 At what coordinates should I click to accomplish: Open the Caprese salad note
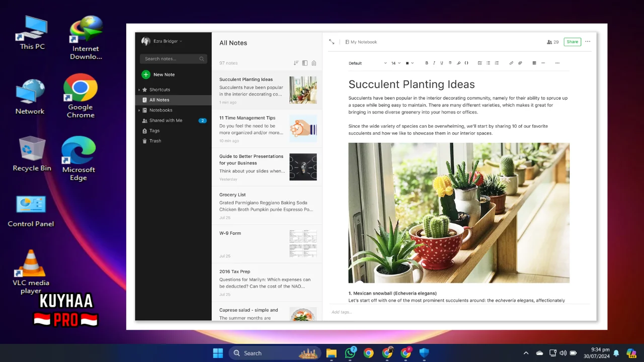point(267,311)
